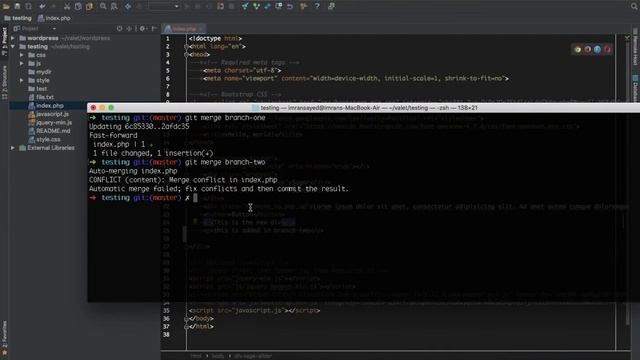The image size is (640, 360).
Task: Open file in Firefox browser icon
Action: pyautogui.click(x=587, y=49)
